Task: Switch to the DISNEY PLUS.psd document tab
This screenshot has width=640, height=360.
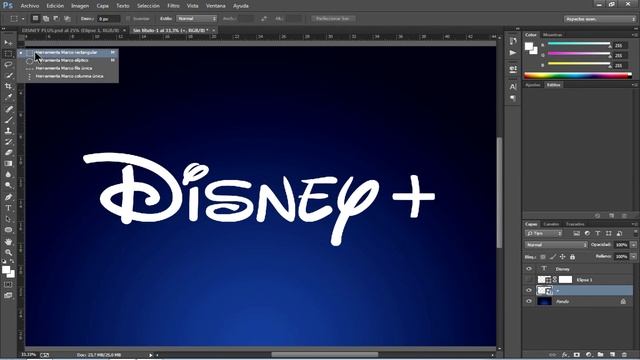Action: (x=70, y=30)
